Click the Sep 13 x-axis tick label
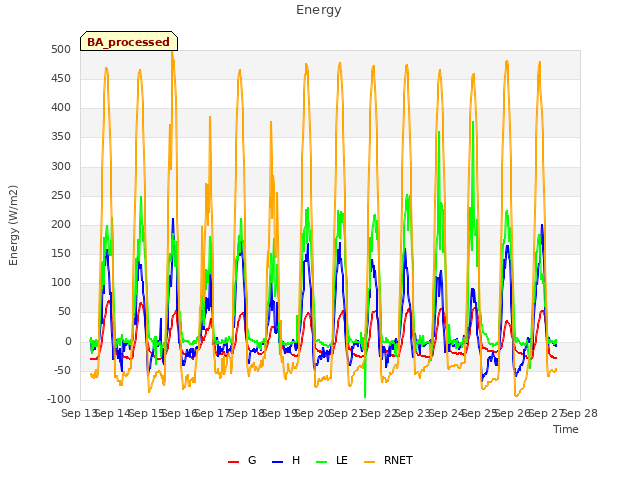Screen dimensions: 640x480 pyautogui.click(x=80, y=413)
